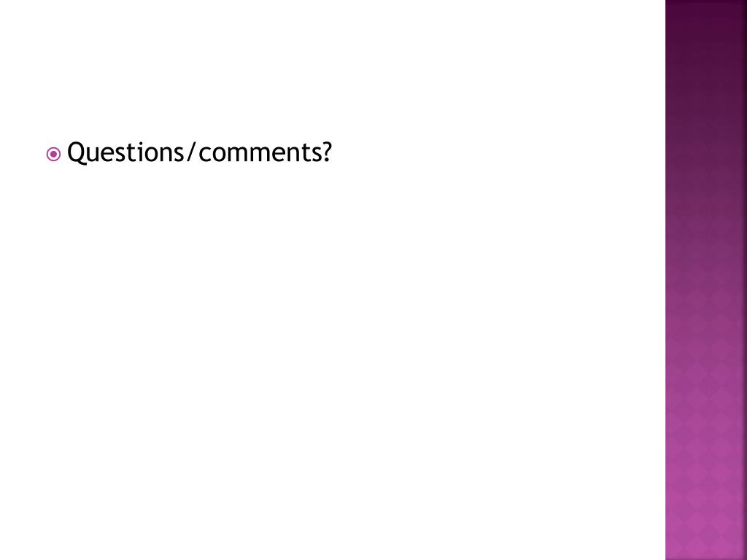Image resolution: width=747 pixels, height=560 pixels.
Task: Click the circular bullet before Questions/comments
Action: (x=53, y=154)
